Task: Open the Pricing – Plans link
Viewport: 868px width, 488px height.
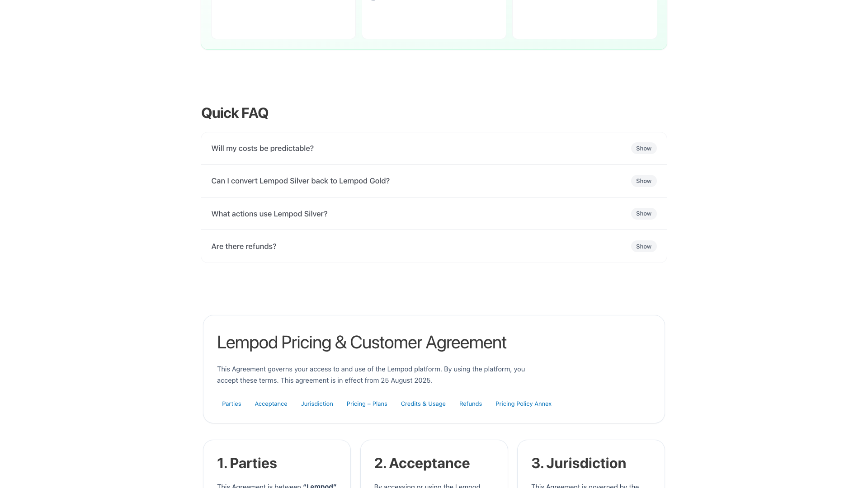Action: pyautogui.click(x=367, y=404)
